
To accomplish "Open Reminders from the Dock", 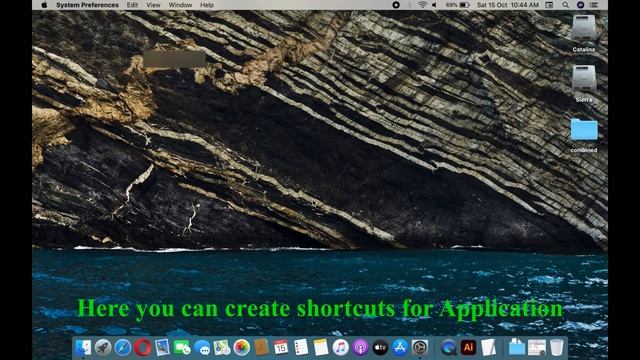I will point(301,348).
